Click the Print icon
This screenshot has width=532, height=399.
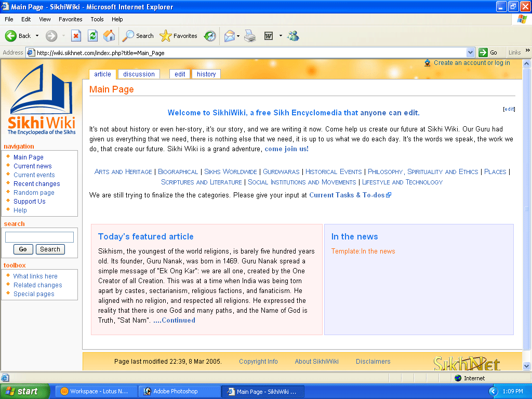click(x=250, y=36)
